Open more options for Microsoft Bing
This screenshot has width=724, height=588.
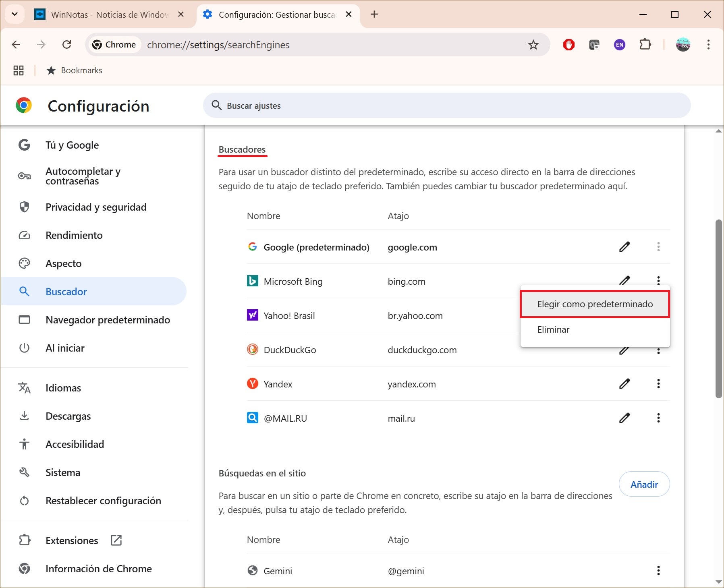[x=658, y=280]
